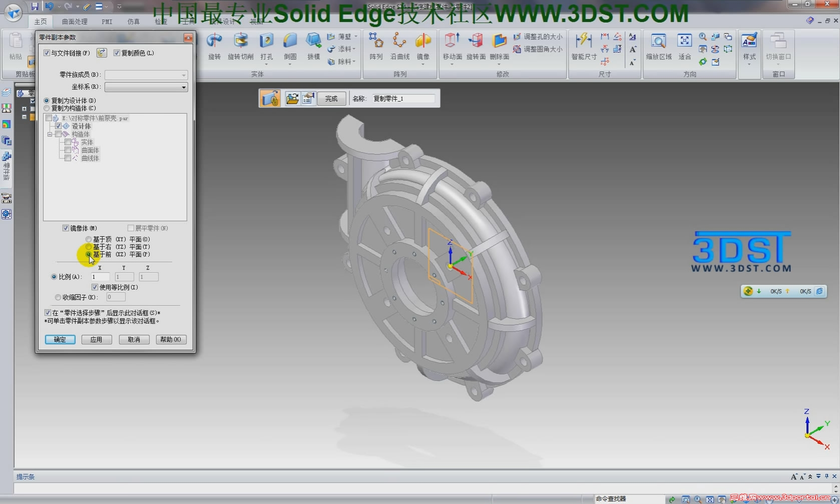Select the Smart Dimension (智能尺寸) tool
Viewport: 840px width, 504px height.
584,47
